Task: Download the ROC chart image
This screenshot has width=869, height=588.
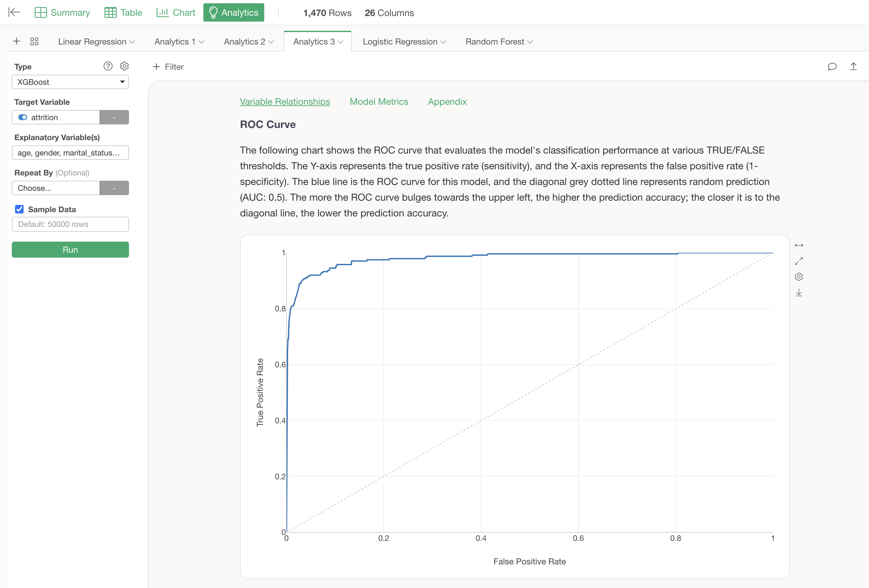Action: (799, 293)
